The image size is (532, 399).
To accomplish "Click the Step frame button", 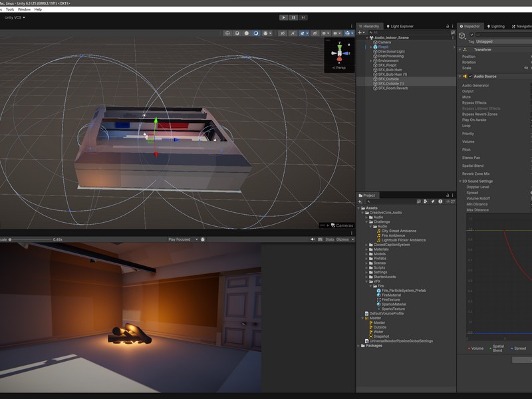I will click(x=303, y=18).
